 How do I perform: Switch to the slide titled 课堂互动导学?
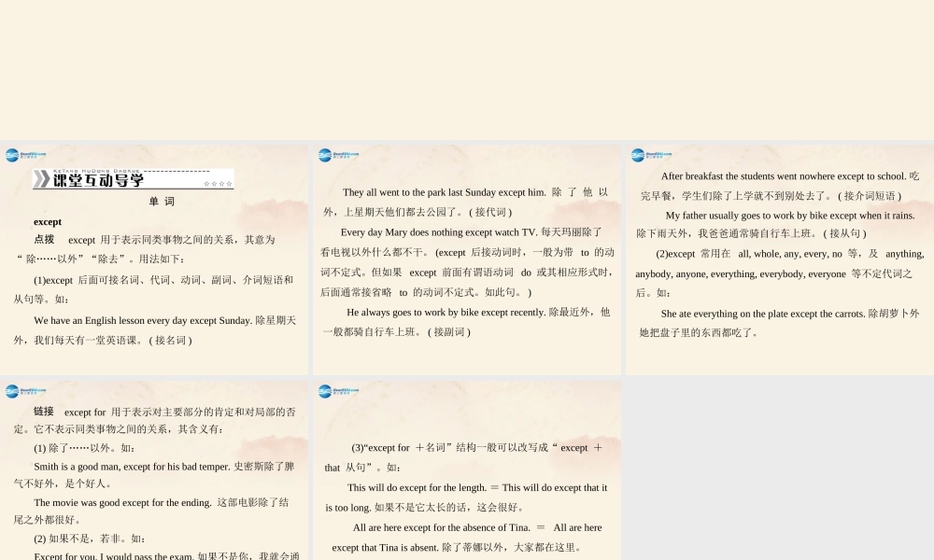pos(154,261)
